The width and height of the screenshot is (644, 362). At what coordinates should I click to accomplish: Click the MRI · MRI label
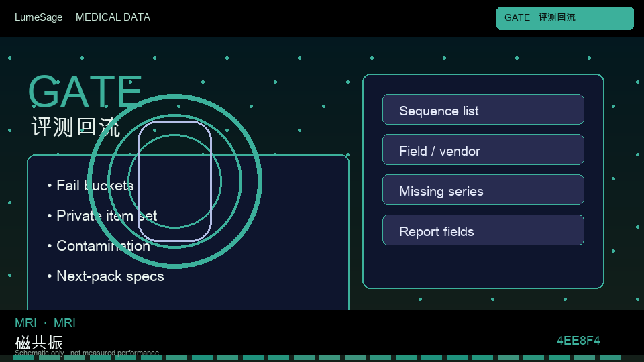(45, 323)
